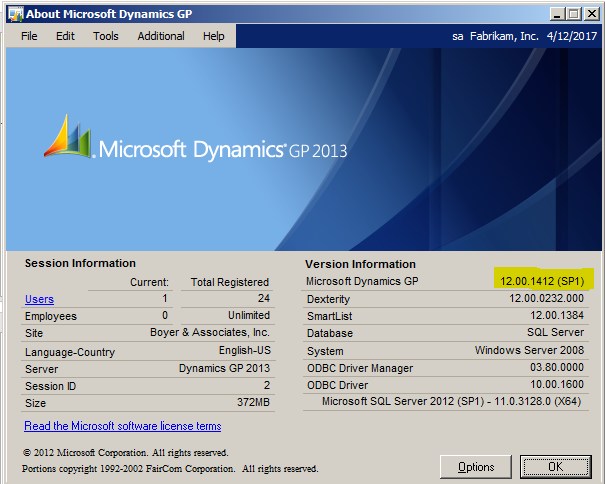Viewport: 605px width, 484px height.
Task: Click the company name Fabrikam, Inc.
Action: (504, 36)
